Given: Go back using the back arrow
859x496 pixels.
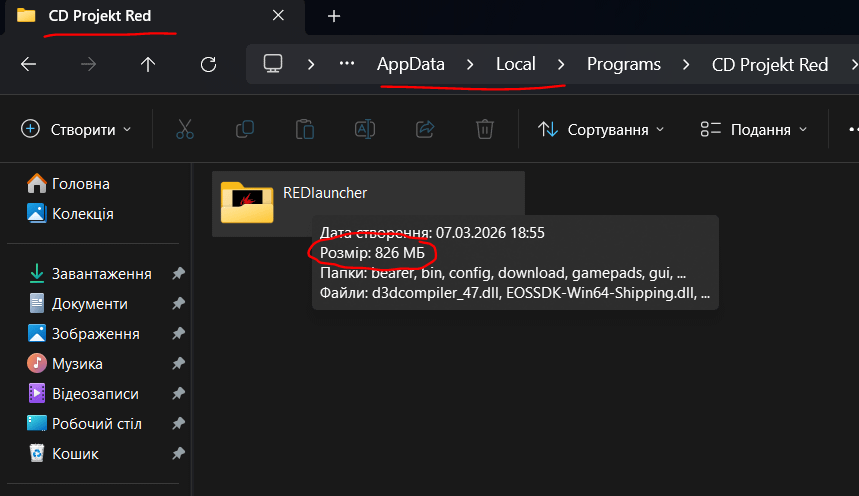Looking at the screenshot, I should tap(28, 65).
